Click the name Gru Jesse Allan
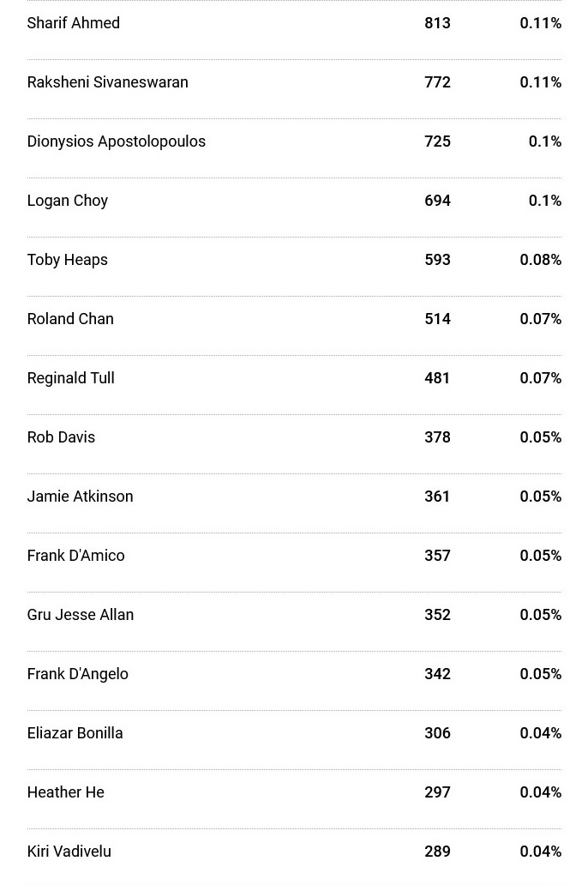The image size is (588, 885). pos(80,615)
